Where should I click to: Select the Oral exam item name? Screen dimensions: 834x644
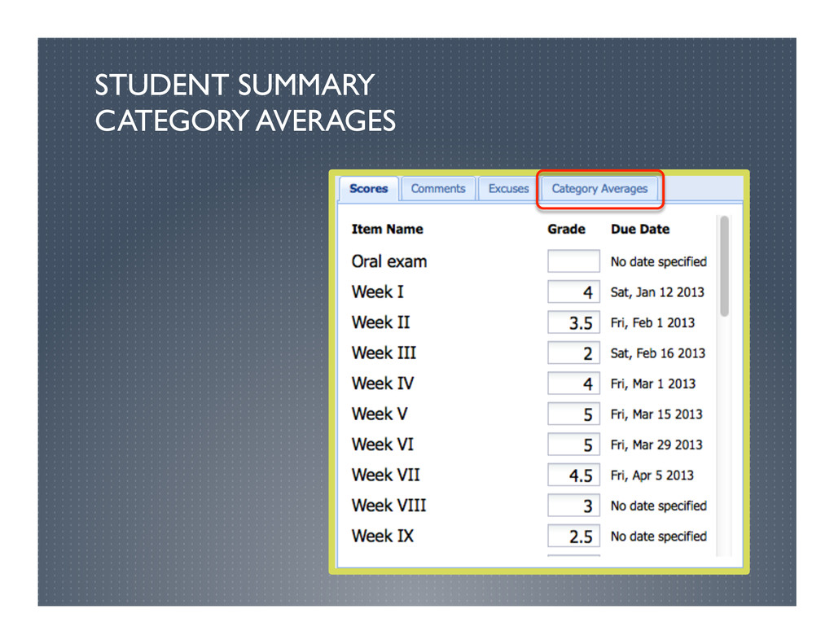point(389,261)
